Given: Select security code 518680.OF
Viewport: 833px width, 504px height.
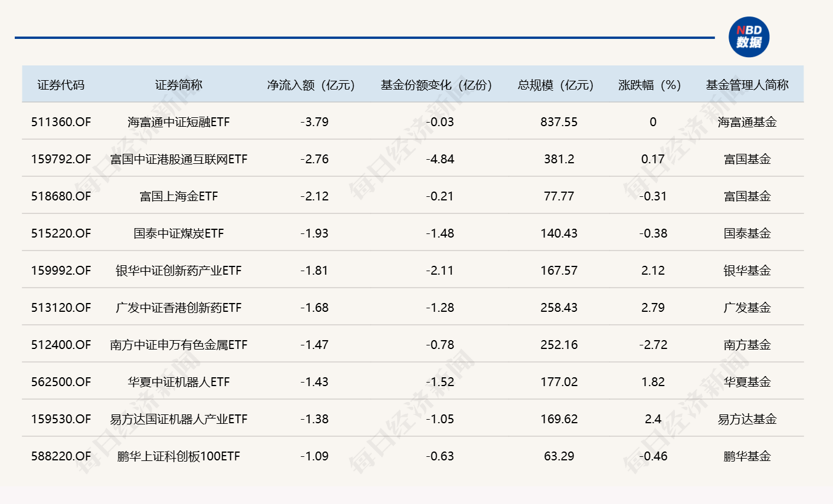Looking at the screenshot, I should (61, 196).
